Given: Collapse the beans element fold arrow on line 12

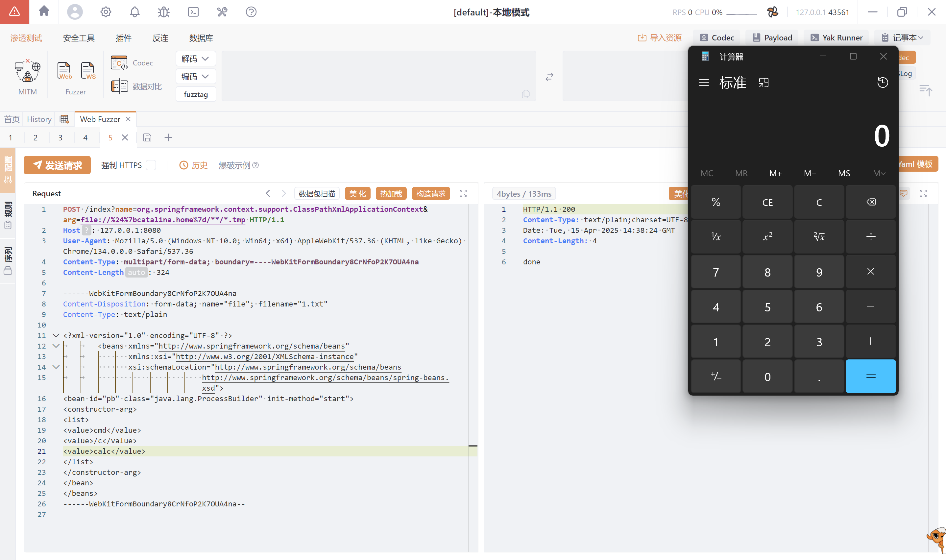Looking at the screenshot, I should [56, 346].
